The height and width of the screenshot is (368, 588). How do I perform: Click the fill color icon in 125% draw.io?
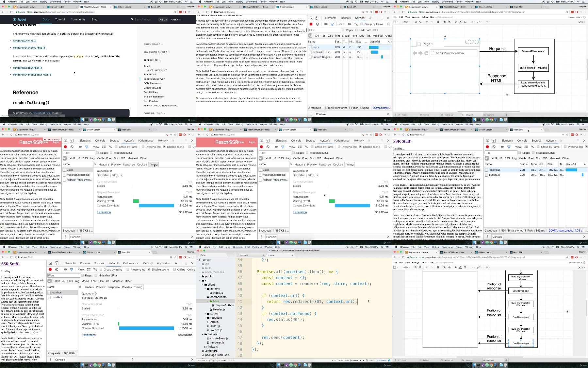(456, 22)
